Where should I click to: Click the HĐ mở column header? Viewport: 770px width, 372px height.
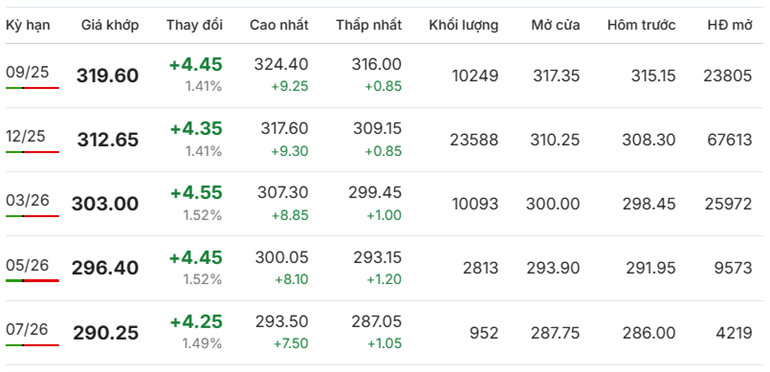click(x=730, y=26)
